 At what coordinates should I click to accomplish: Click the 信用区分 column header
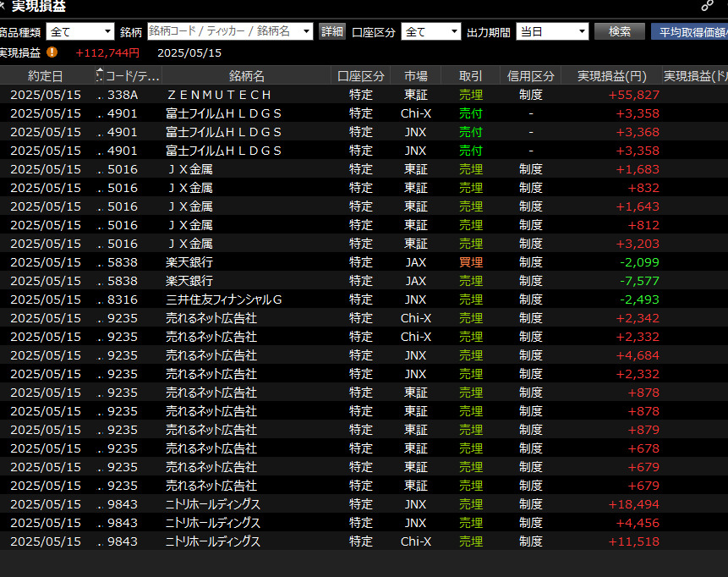[531, 76]
